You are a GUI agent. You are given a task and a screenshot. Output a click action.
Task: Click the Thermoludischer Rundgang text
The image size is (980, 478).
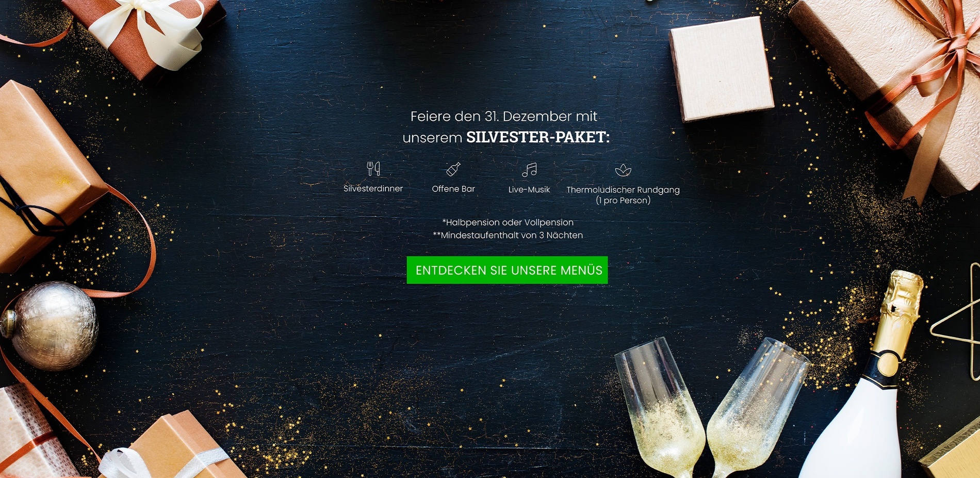click(623, 189)
